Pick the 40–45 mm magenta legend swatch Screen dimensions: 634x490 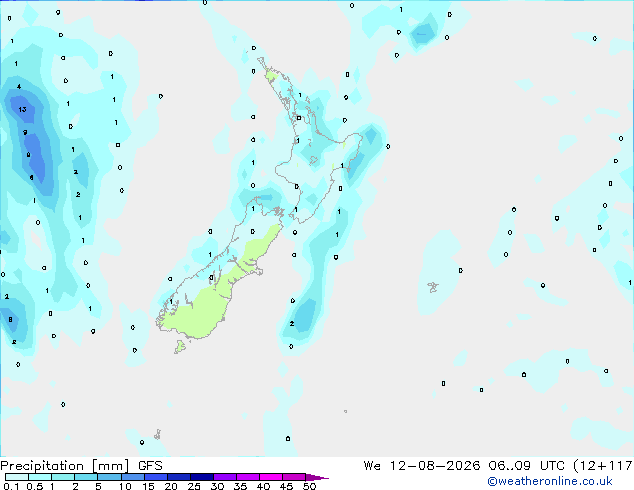[x=271, y=477]
